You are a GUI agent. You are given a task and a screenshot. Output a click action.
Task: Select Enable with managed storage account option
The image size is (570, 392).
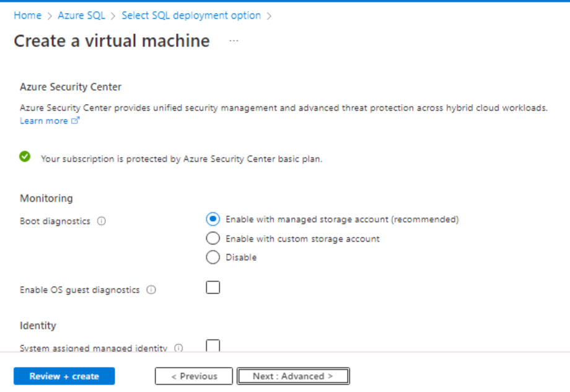[213, 219]
